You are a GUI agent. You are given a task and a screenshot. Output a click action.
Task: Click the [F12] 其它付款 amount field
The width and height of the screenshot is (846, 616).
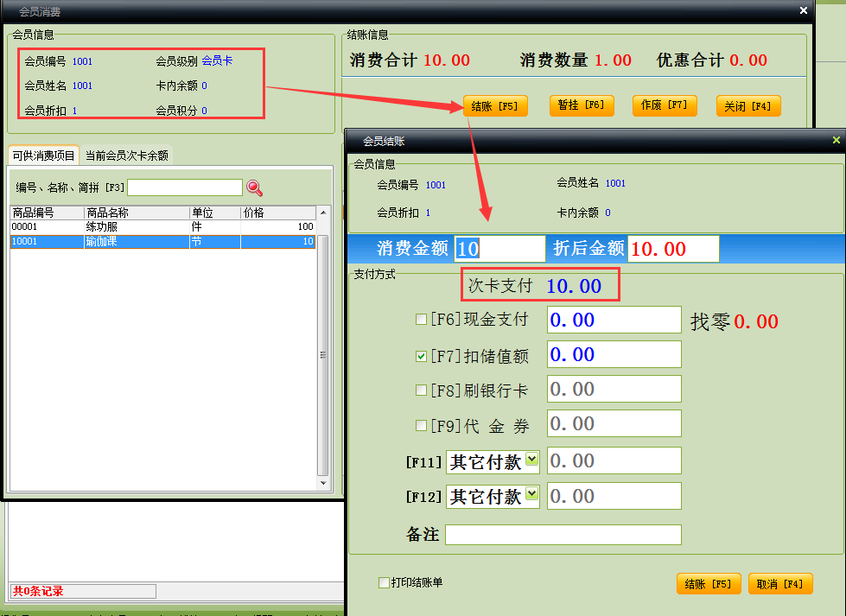(x=614, y=496)
